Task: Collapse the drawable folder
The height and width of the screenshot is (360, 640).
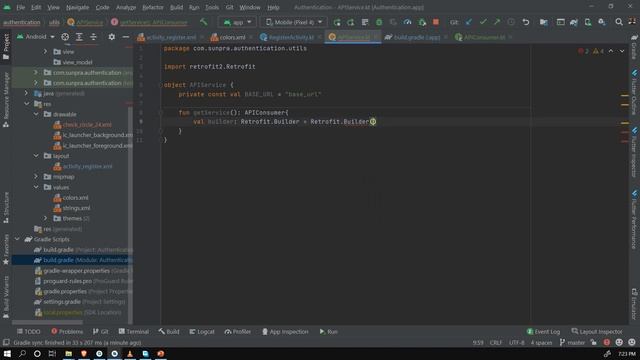Action: (x=36, y=114)
